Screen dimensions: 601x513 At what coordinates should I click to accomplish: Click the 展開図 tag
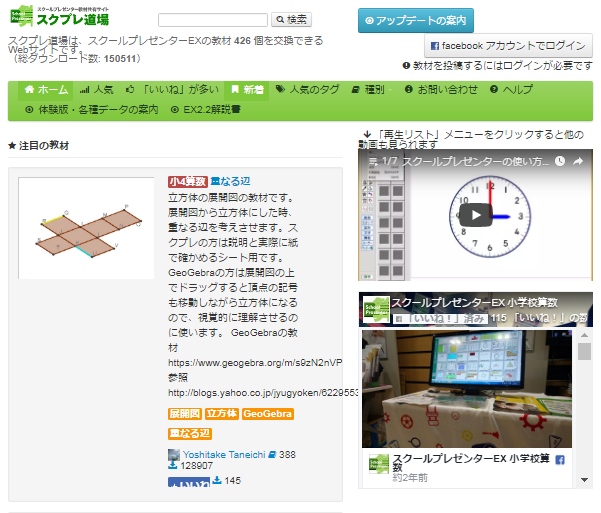(185, 414)
